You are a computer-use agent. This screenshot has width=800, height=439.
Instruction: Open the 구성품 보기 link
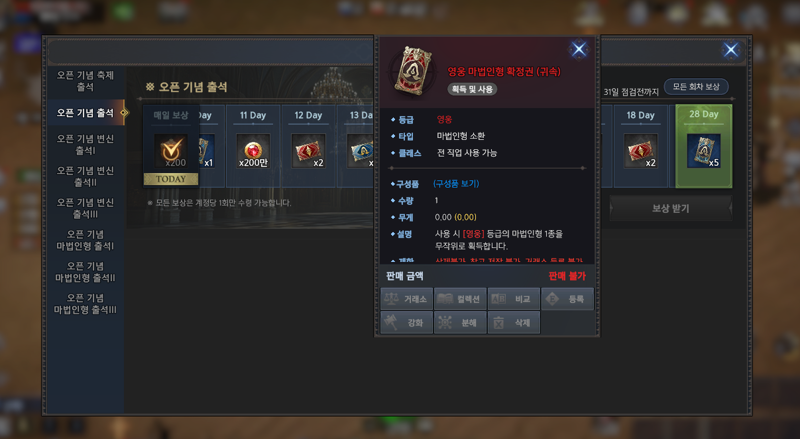(456, 184)
